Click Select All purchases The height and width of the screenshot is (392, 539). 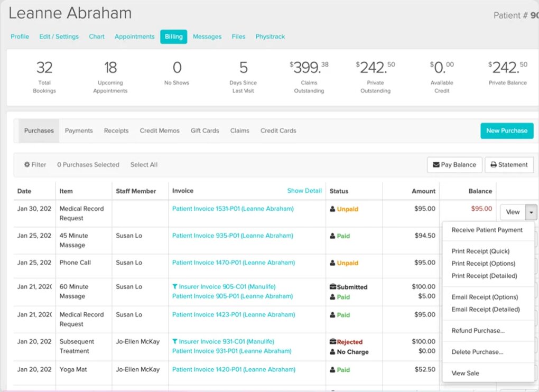(x=144, y=165)
